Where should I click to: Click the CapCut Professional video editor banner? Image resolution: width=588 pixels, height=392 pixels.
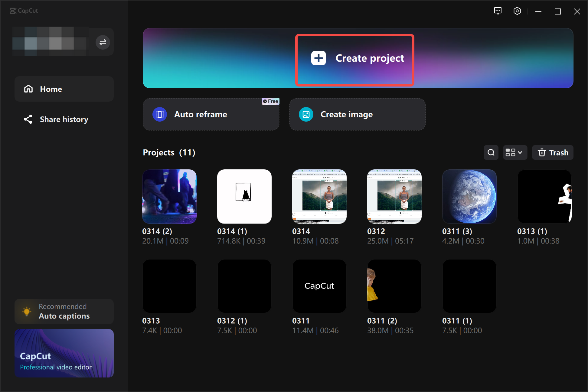(64, 353)
